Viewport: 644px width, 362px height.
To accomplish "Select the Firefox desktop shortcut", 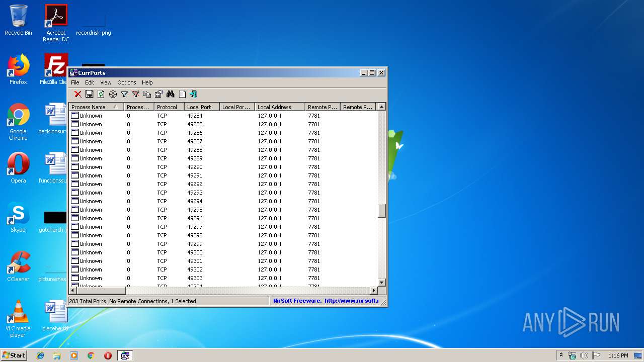I will pos(18,69).
